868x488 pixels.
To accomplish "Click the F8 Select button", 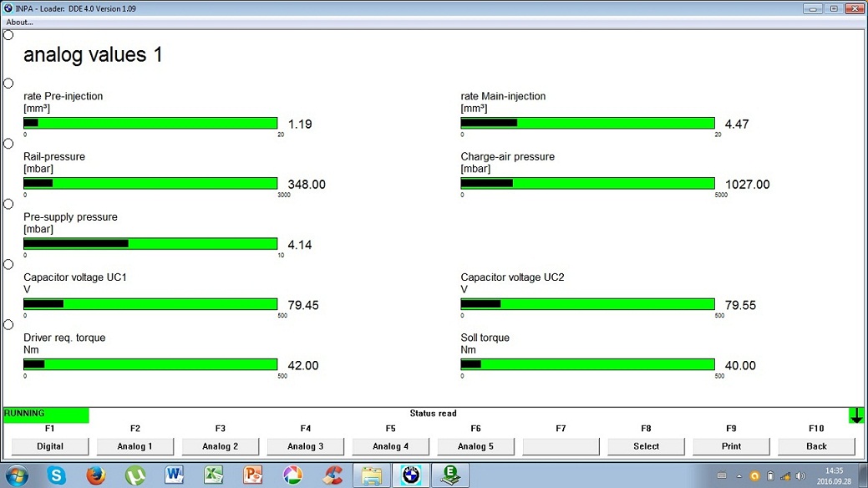I will pos(647,446).
